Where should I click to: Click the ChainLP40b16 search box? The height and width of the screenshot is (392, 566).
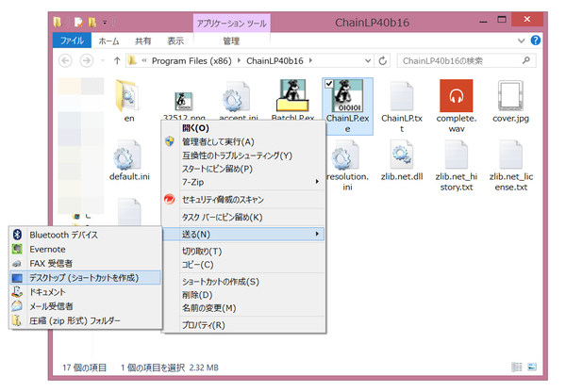[x=466, y=60]
